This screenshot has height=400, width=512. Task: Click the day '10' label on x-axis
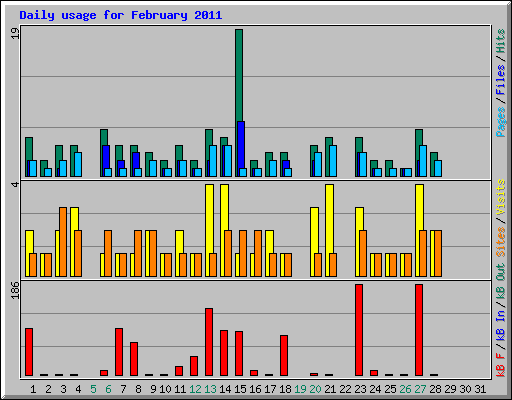165,389
